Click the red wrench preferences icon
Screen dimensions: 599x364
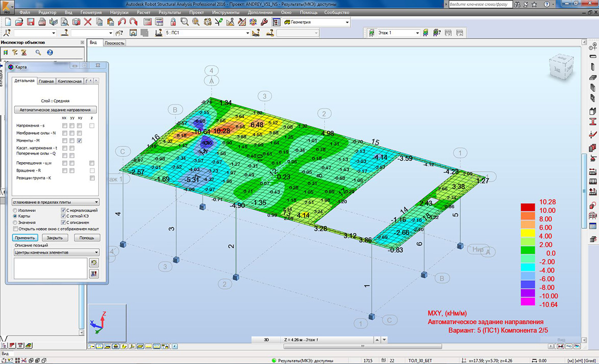264,22
